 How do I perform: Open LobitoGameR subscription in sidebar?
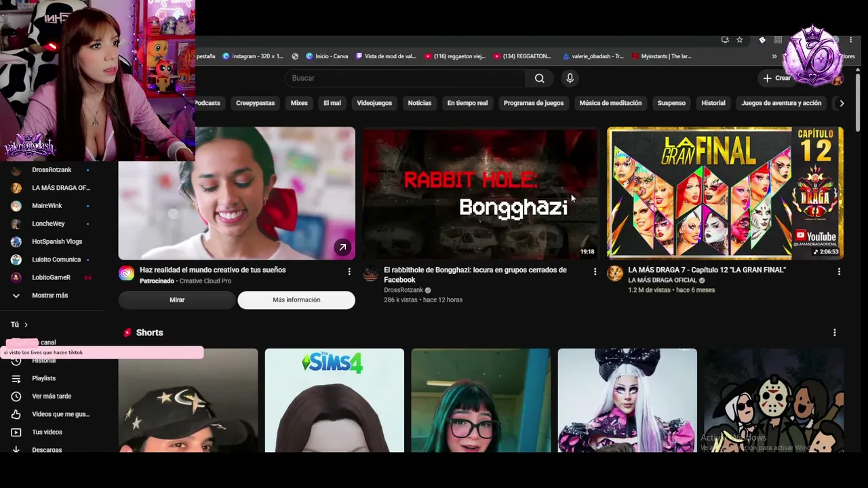52,277
